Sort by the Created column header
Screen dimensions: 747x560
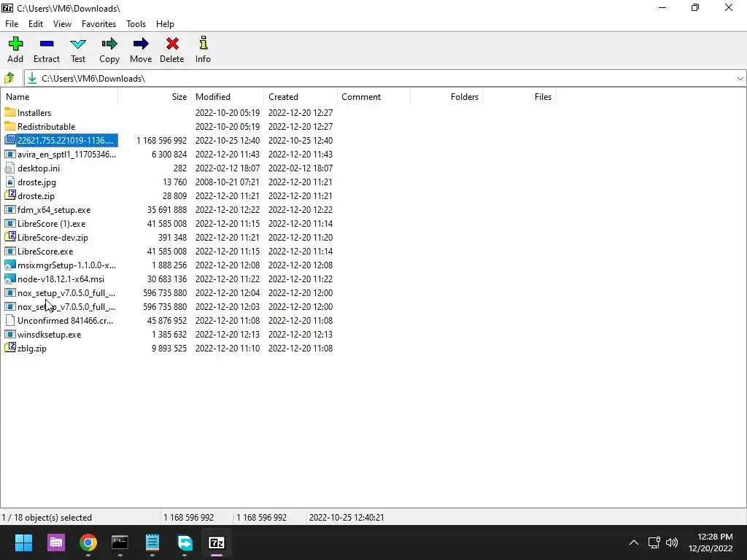[x=300, y=97]
